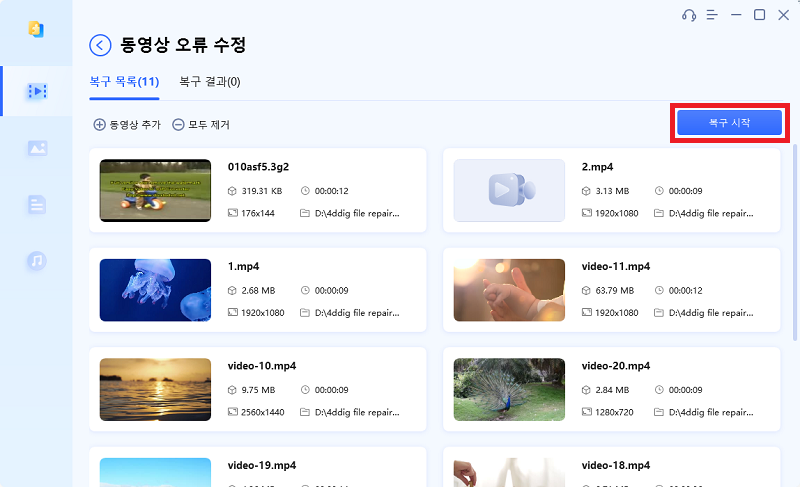Click the file name video-18.mp4
This screenshot has width=800, height=487.
(616, 465)
